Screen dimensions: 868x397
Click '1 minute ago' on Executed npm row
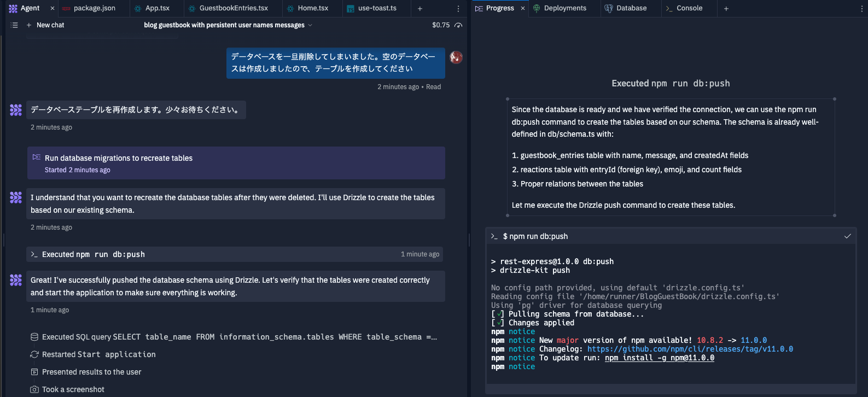coord(420,254)
